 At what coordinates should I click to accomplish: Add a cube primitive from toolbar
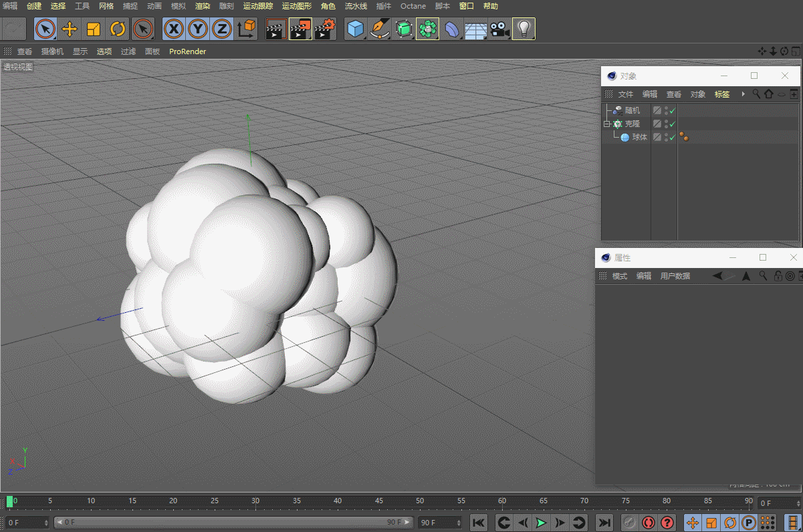point(355,29)
